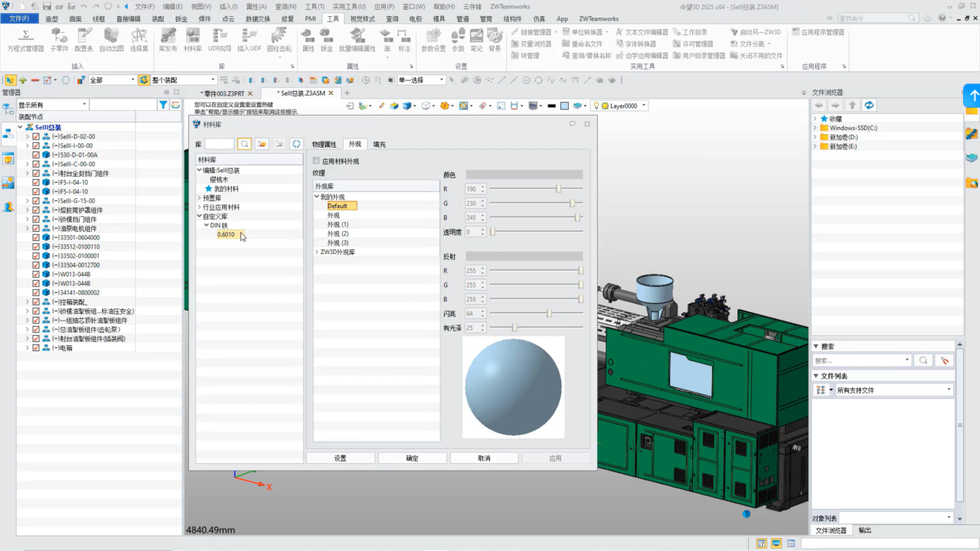Open the 参数设置 parameter settings tool
This screenshot has width=980, height=551.
point(433,40)
